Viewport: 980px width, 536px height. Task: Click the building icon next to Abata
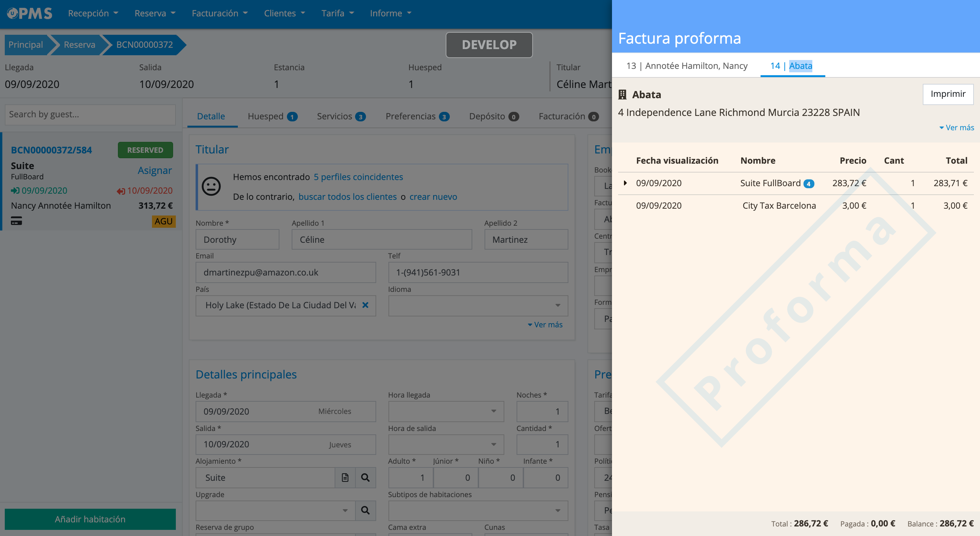tap(623, 94)
